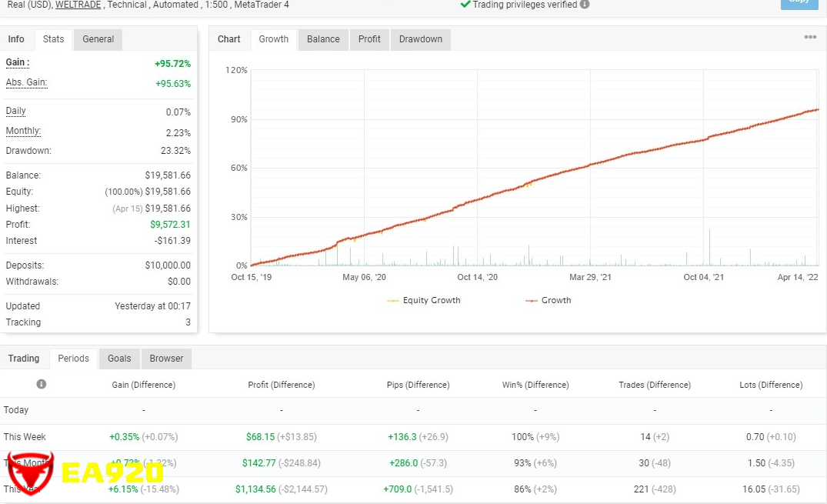Screen dimensions: 827x504
Task: Click the EA920 bull logo
Action: coord(30,472)
